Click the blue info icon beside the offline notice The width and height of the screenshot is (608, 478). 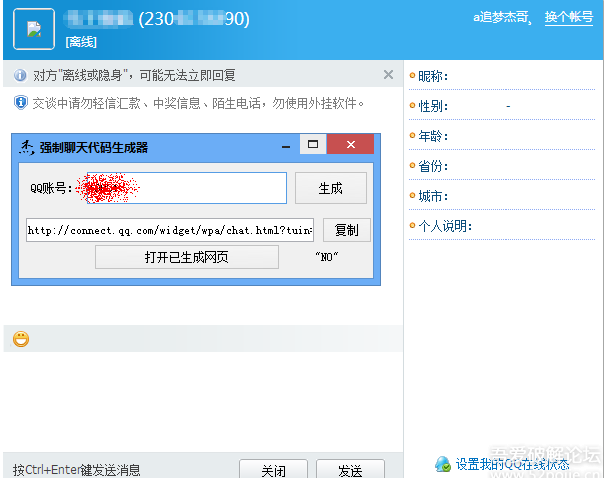tap(20, 75)
